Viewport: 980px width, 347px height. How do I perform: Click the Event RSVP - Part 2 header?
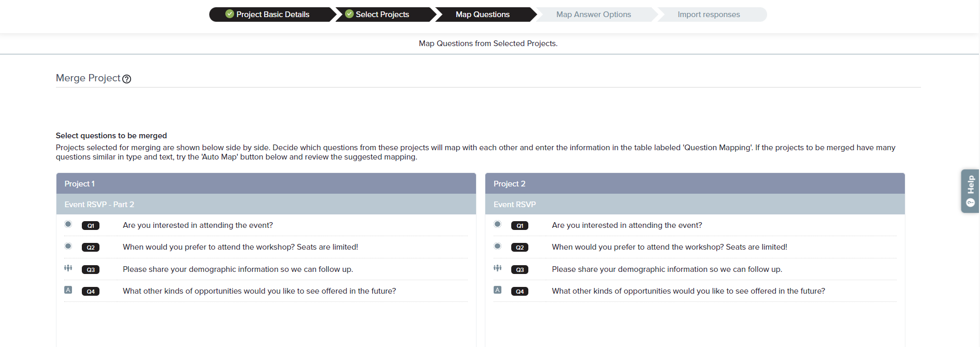point(99,205)
